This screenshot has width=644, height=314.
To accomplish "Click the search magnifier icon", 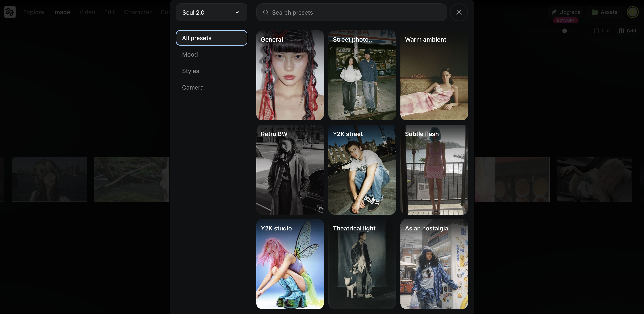I will (266, 13).
